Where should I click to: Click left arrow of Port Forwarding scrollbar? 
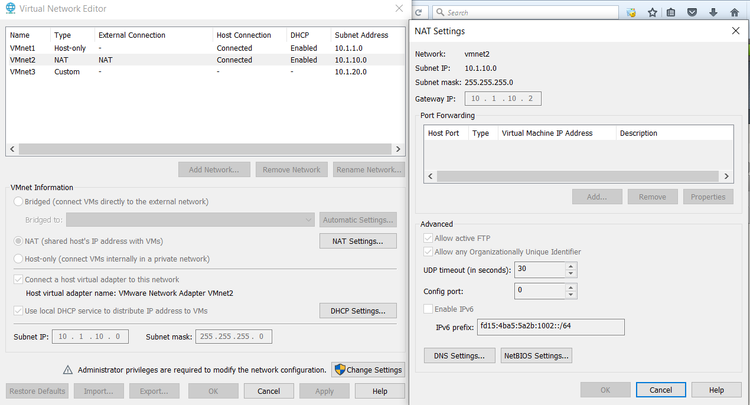pos(430,176)
